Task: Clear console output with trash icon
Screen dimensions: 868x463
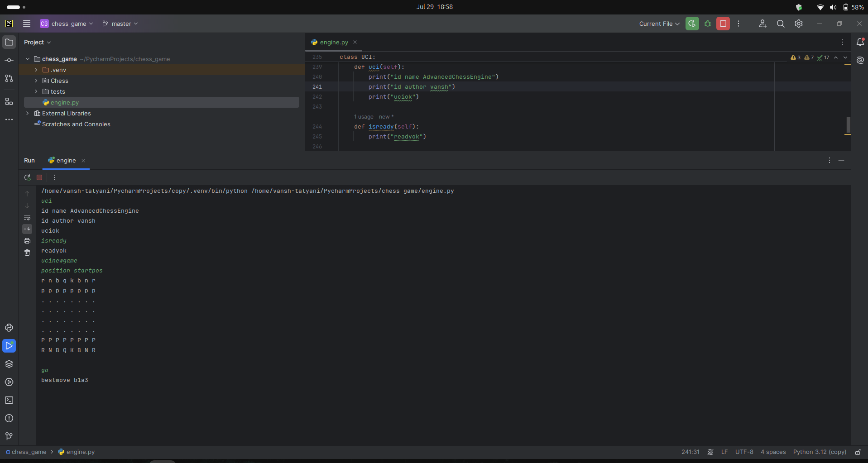Action: 27,253
